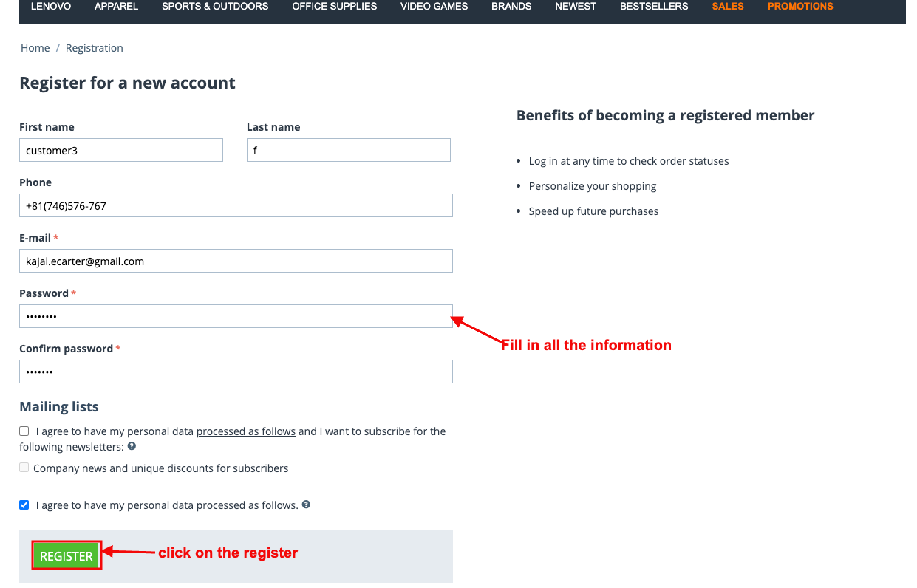Click the orange Sales menu item

[x=728, y=6]
